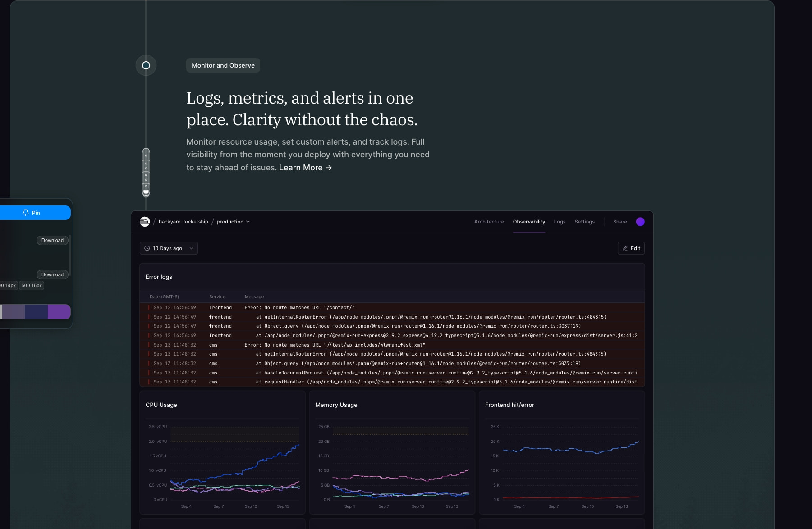
Task: Pick the dark navy color swatch
Action: pyautogui.click(x=36, y=312)
